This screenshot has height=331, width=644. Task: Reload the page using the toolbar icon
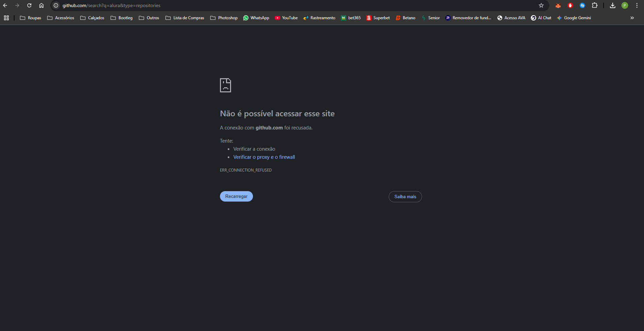coord(29,5)
